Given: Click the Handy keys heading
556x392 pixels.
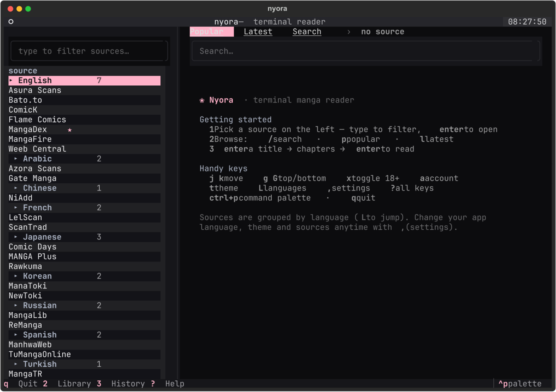Looking at the screenshot, I should click(x=224, y=169).
